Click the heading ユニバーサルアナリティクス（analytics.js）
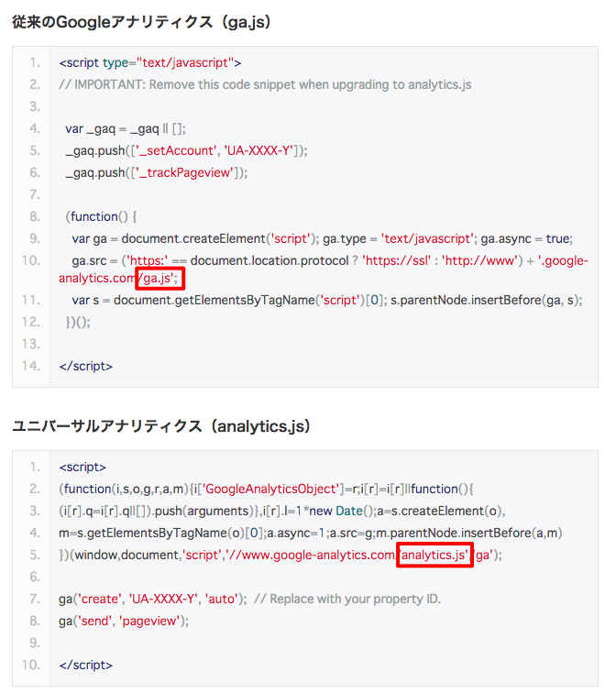The width and height of the screenshot is (616, 694). [x=161, y=426]
